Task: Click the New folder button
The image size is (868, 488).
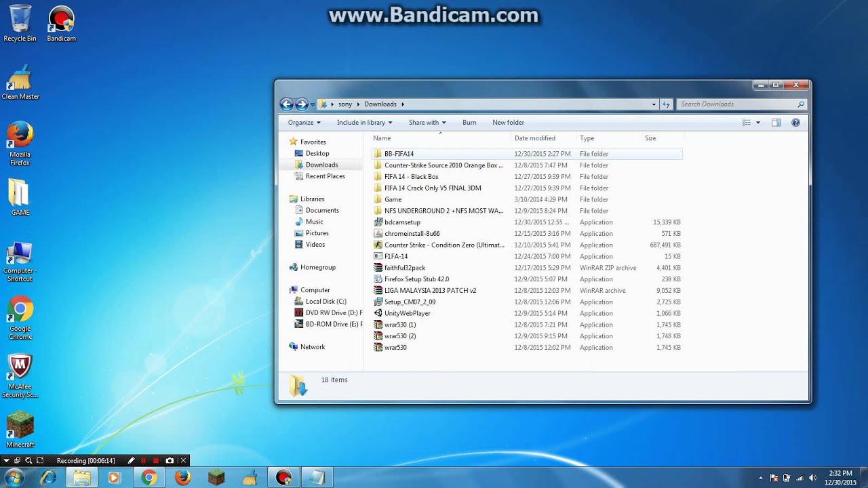Action: point(508,123)
